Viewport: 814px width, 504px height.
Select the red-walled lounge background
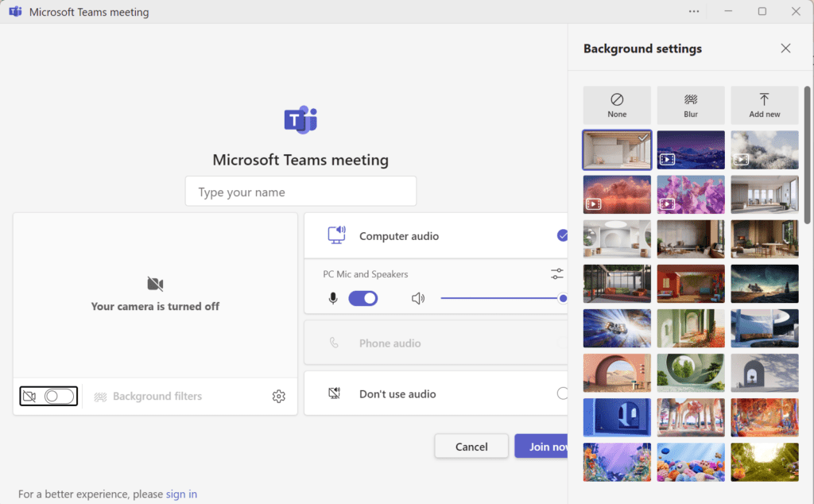[691, 284]
